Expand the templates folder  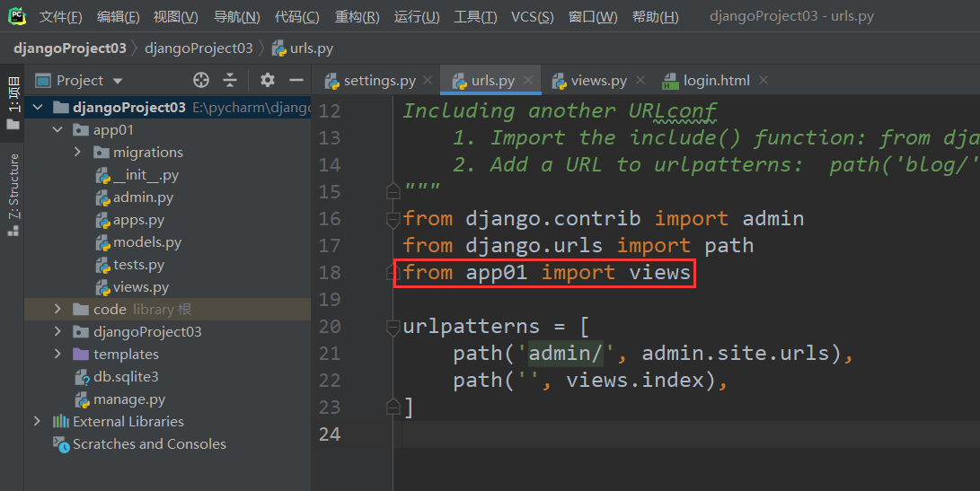click(x=57, y=354)
